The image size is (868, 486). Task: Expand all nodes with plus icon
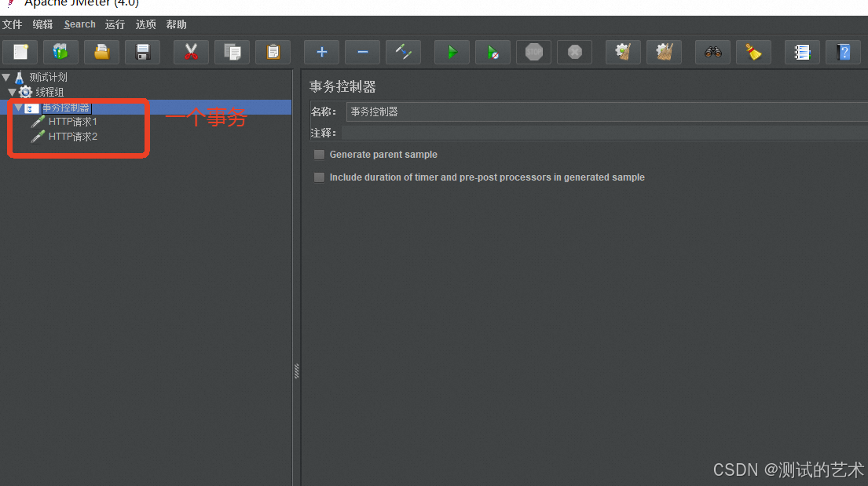click(321, 52)
